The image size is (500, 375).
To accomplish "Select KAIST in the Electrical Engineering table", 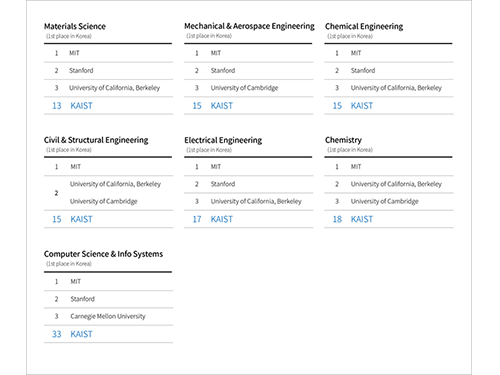I will (222, 219).
